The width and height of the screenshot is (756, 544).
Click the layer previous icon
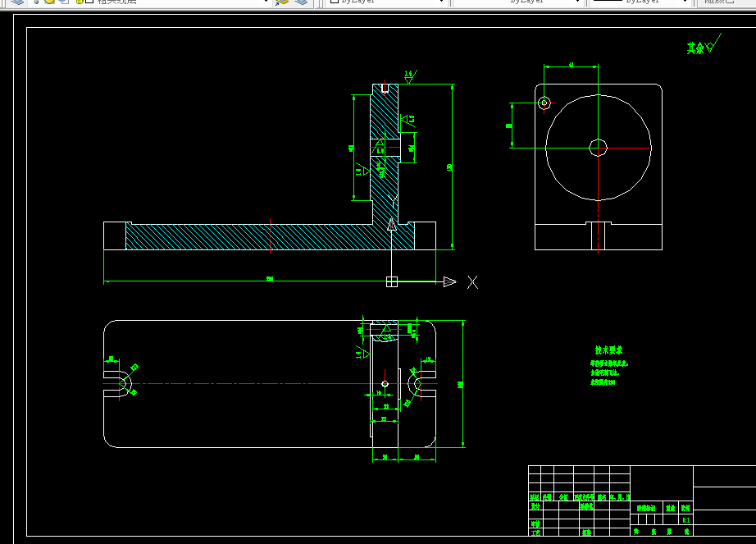(302, 2)
